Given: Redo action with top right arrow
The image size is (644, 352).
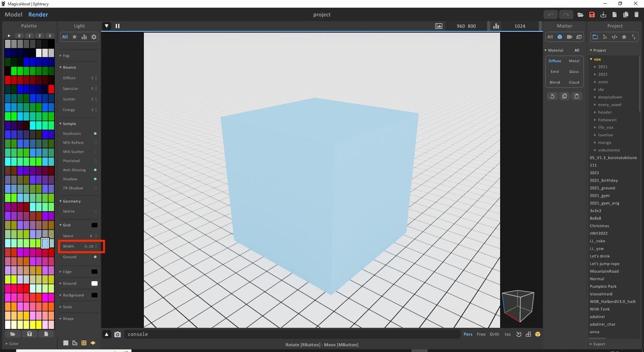Looking at the screenshot, I should coord(566,15).
